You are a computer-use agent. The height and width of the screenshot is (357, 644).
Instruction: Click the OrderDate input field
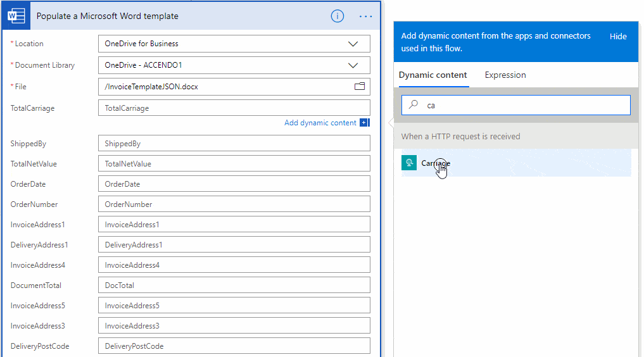pos(234,184)
